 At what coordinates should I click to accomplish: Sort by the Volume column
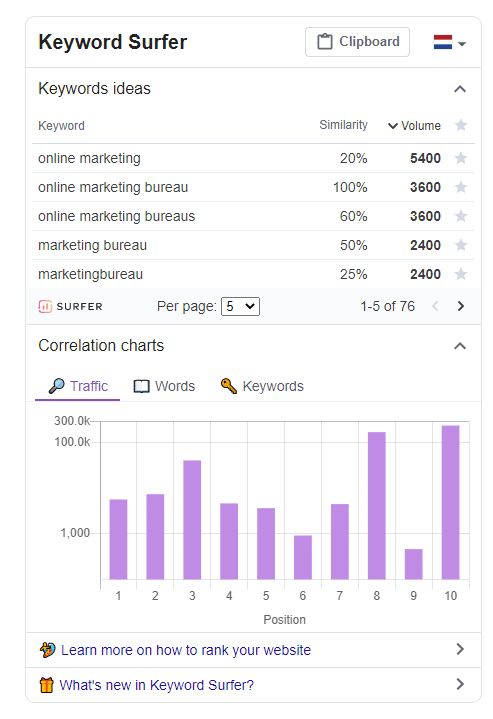point(414,126)
